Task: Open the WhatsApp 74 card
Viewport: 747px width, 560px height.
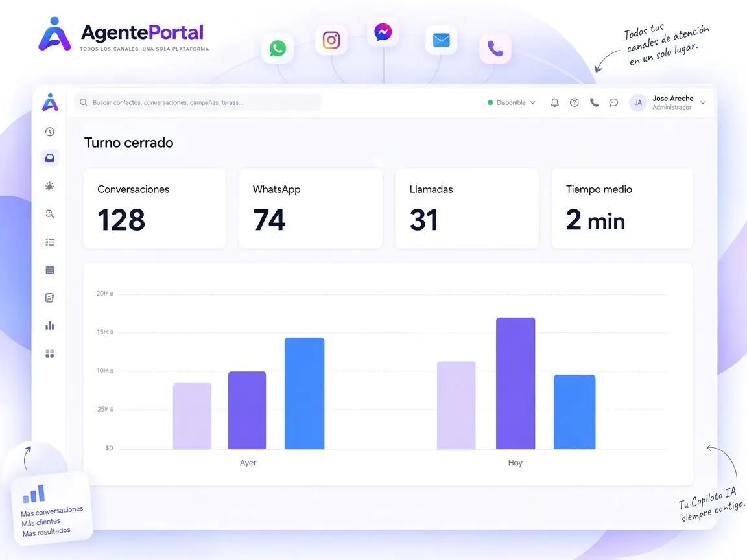Action: click(311, 208)
